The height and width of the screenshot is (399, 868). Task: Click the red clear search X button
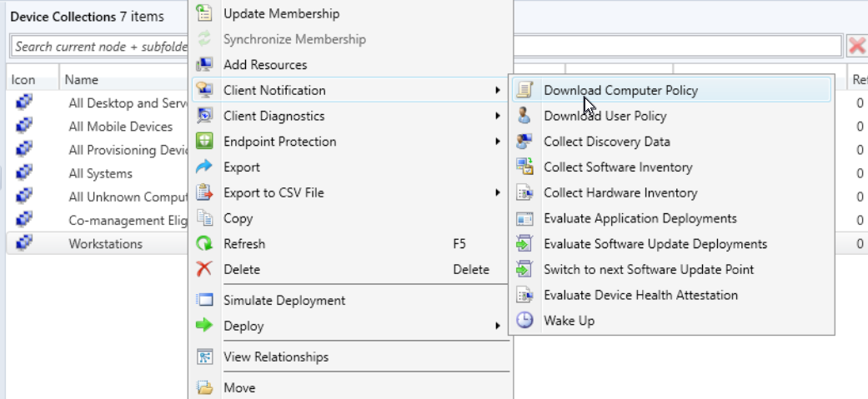[856, 46]
